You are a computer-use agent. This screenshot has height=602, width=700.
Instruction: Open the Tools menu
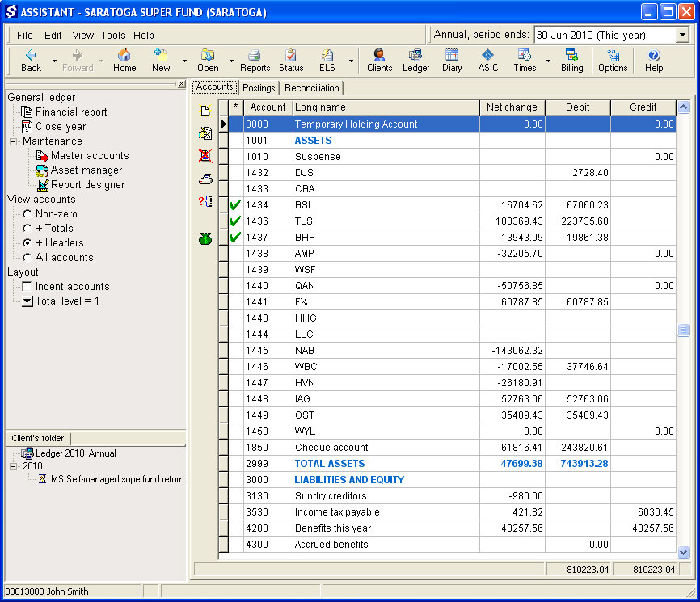click(113, 36)
